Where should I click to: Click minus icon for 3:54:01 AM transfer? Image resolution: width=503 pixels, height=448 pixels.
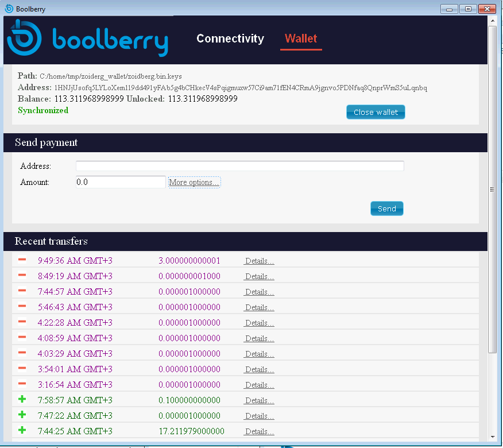coord(22,368)
